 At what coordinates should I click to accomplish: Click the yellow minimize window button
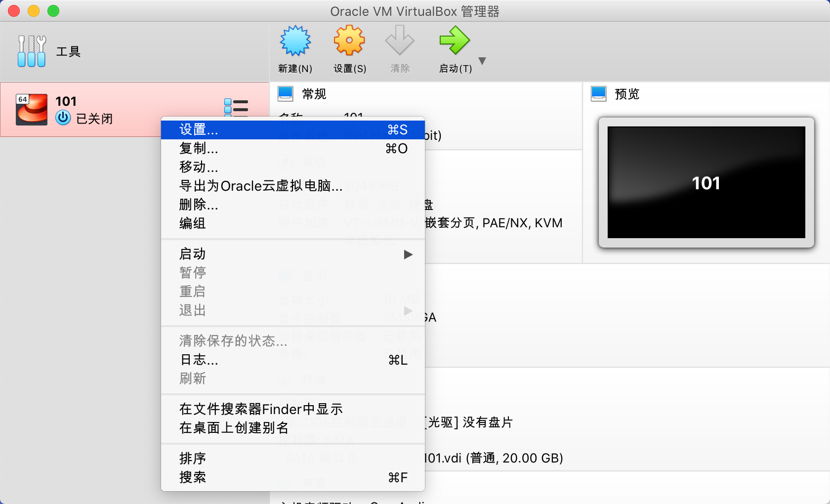tap(34, 11)
